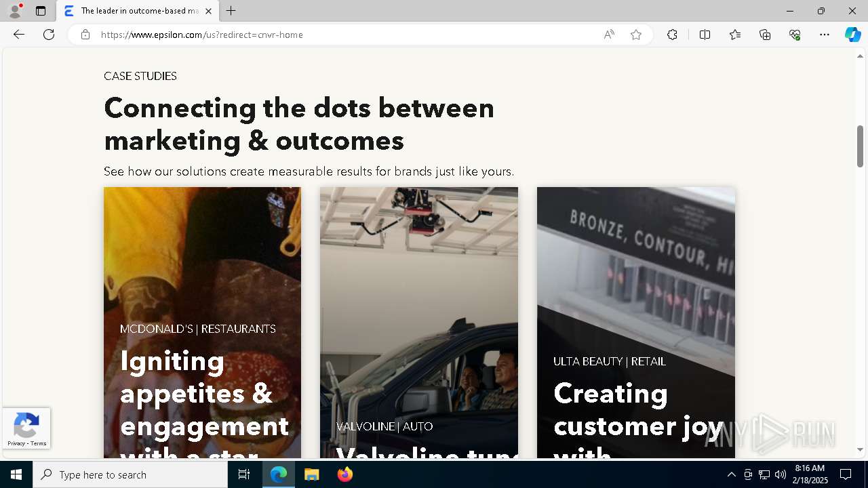Viewport: 868px width, 488px height.
Task: Open Copilot sidebar
Action: (852, 35)
